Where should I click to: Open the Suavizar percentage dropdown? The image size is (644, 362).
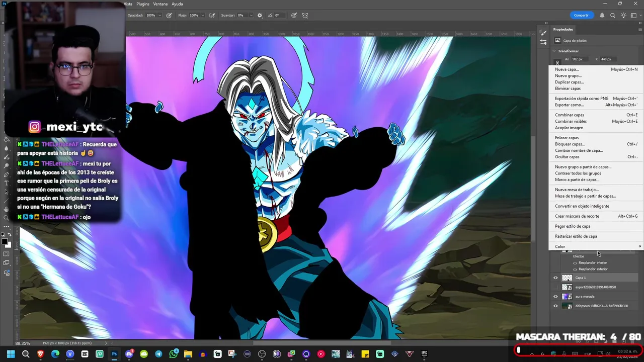(x=251, y=16)
